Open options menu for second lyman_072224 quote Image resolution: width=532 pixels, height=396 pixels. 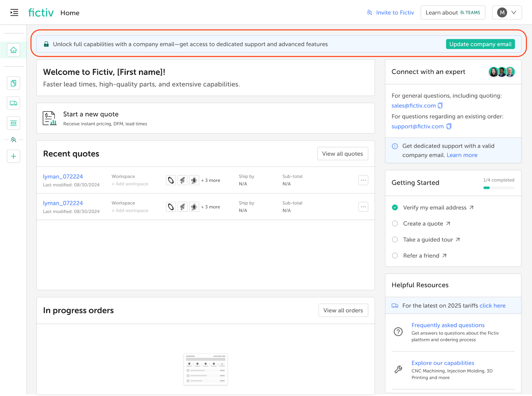click(x=363, y=207)
